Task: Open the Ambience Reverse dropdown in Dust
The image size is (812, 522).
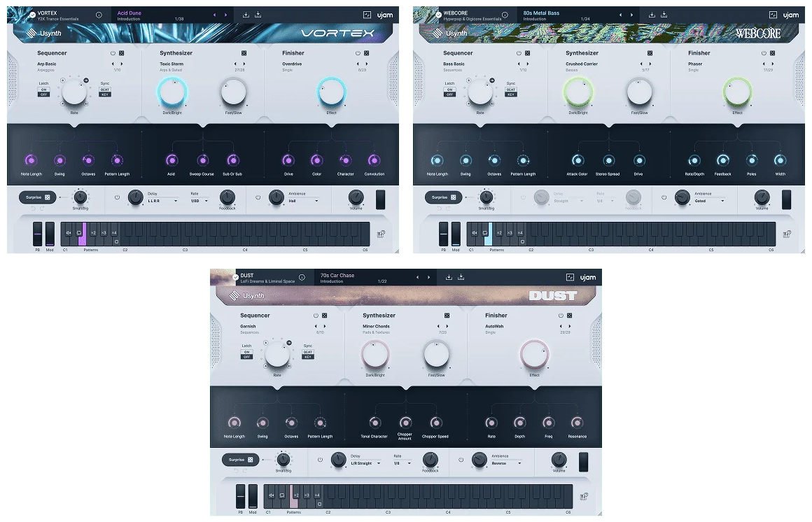Action: point(507,463)
